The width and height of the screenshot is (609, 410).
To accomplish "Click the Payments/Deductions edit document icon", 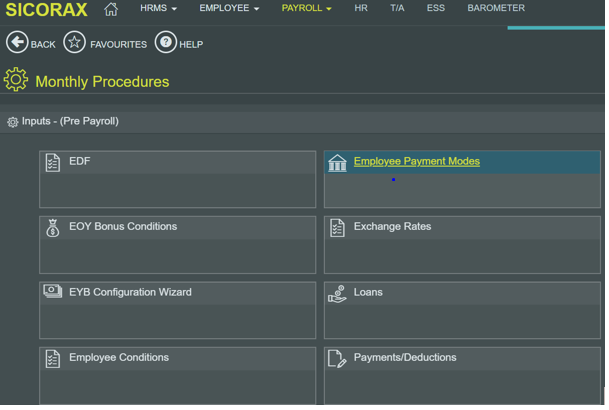I will (x=337, y=359).
